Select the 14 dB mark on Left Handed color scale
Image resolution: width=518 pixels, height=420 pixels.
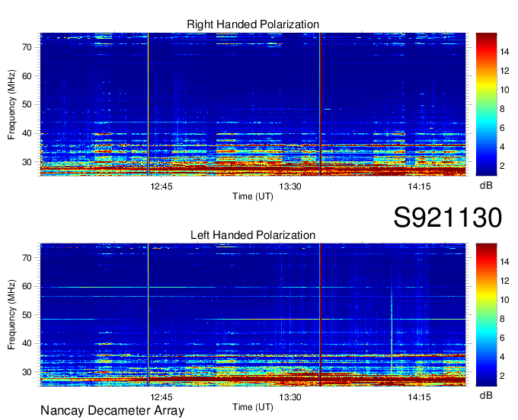click(x=504, y=262)
